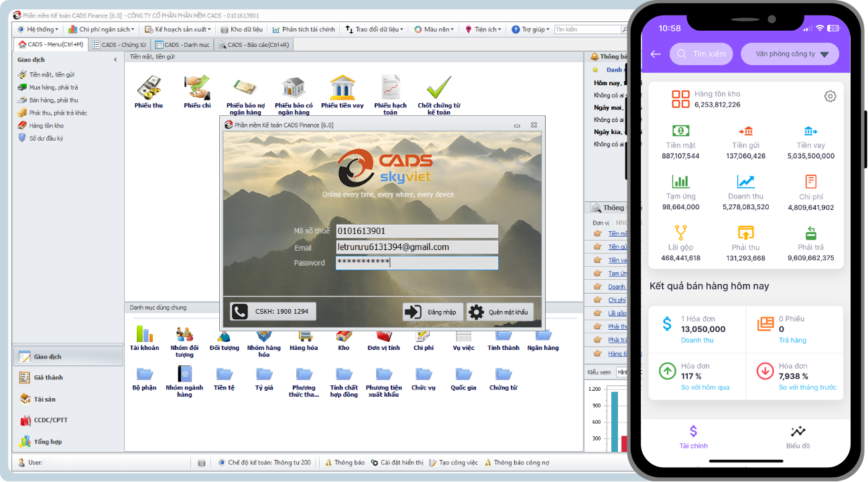Open the Chi phí ngân sách menu
868x482 pixels.
pos(102,29)
